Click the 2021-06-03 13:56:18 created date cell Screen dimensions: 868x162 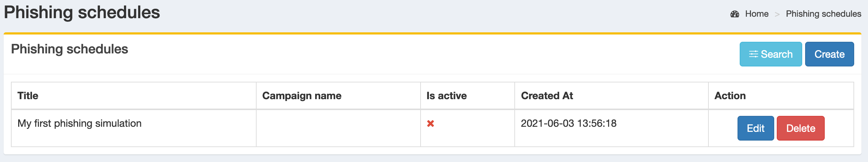[x=568, y=123]
